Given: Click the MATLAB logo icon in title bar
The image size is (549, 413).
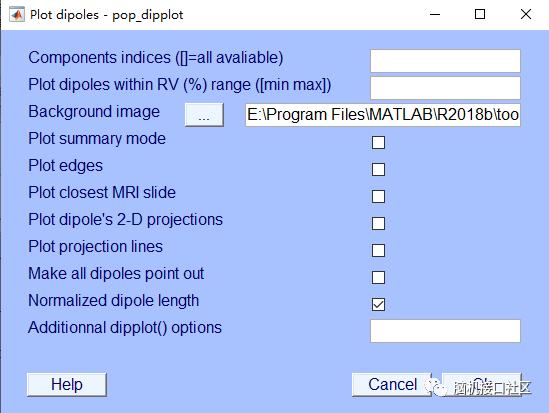Looking at the screenshot, I should (x=17, y=15).
